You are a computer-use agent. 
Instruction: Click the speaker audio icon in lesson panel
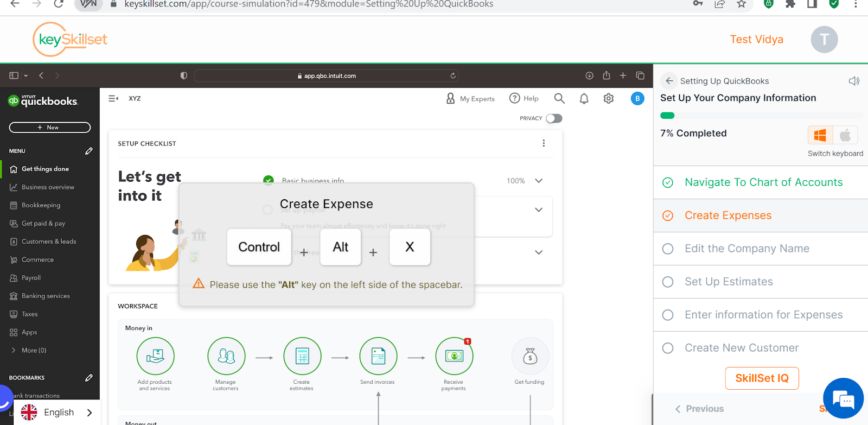coord(854,81)
